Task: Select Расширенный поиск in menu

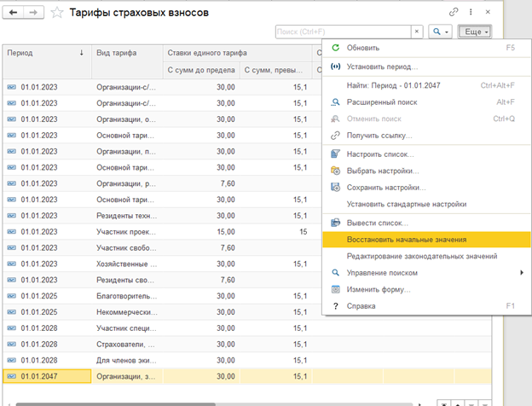Action: [383, 102]
